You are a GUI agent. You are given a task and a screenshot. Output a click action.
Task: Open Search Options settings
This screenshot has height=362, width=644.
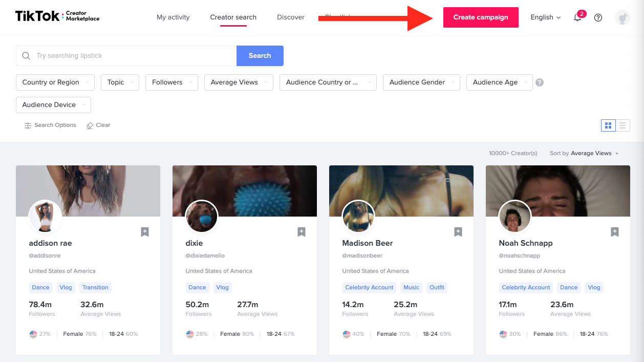[x=50, y=125]
